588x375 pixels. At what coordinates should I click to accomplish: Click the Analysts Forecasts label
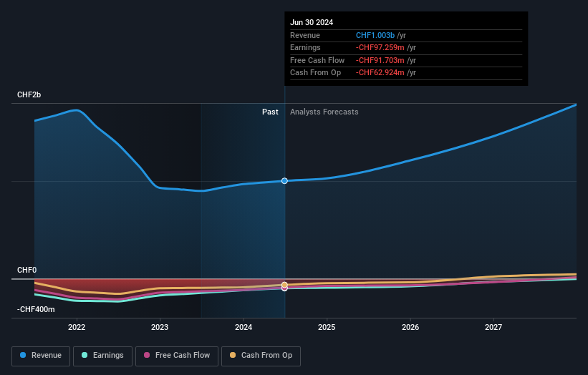pos(324,112)
